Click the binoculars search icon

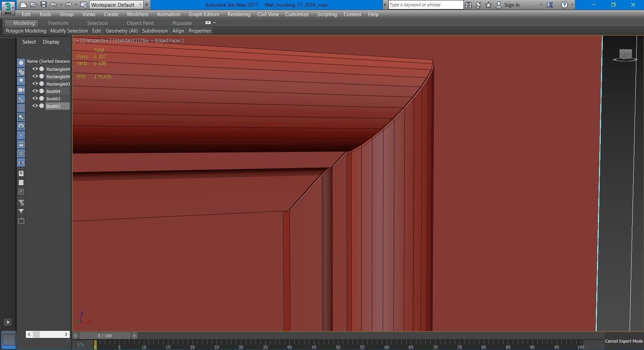[469, 5]
